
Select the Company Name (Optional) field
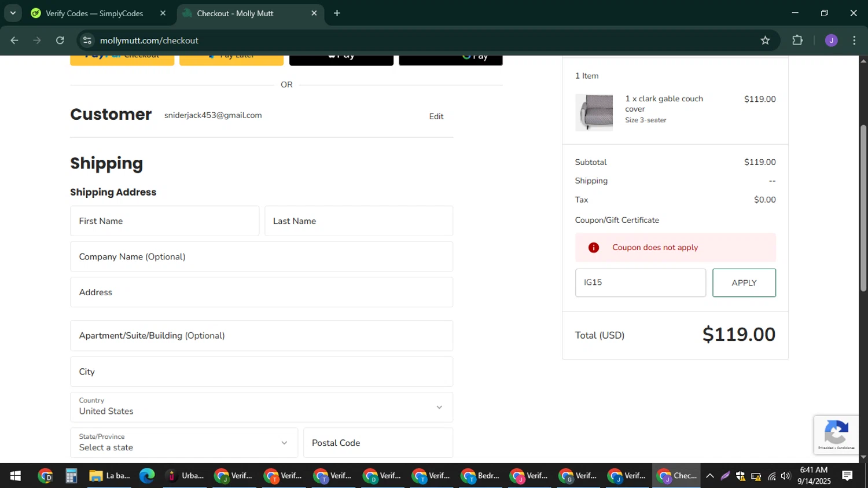[x=262, y=256]
